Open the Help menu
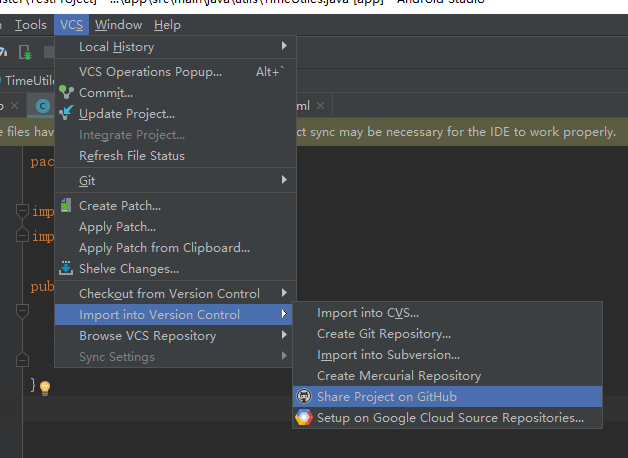This screenshot has width=628, height=458. pos(167,25)
